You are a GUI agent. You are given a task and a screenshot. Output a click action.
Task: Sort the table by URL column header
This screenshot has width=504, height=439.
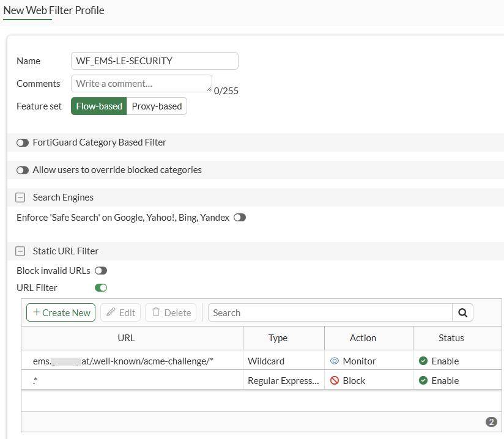[x=126, y=338]
